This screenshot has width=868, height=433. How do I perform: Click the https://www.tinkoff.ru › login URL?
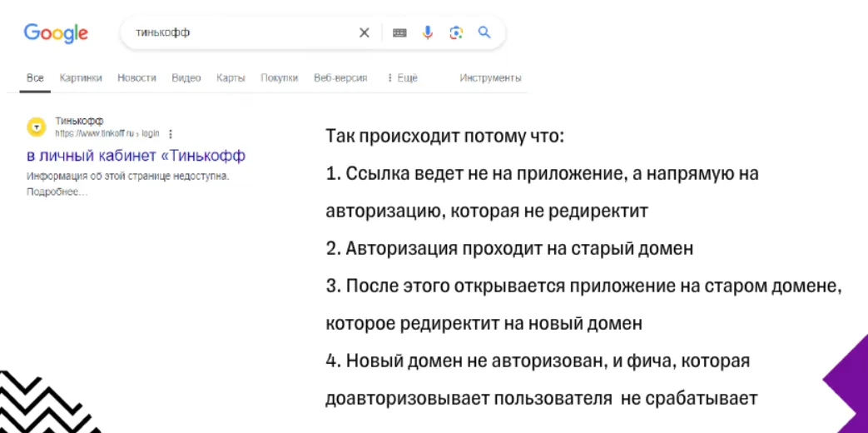[x=107, y=133]
